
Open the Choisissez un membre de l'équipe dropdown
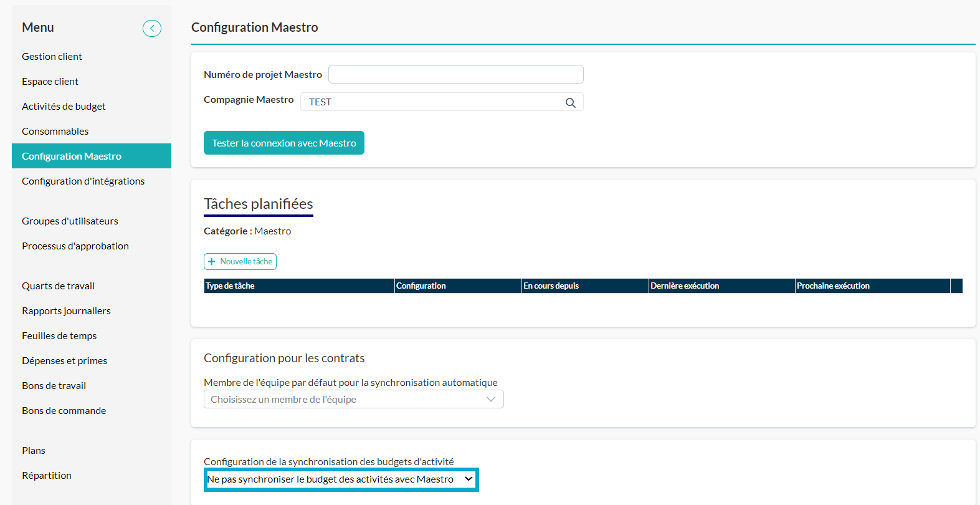click(x=354, y=399)
